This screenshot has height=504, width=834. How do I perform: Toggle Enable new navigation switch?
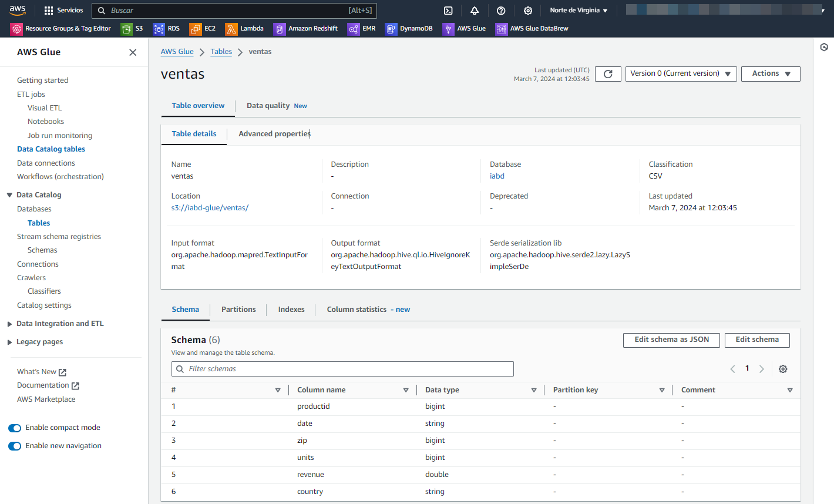pyautogui.click(x=15, y=446)
